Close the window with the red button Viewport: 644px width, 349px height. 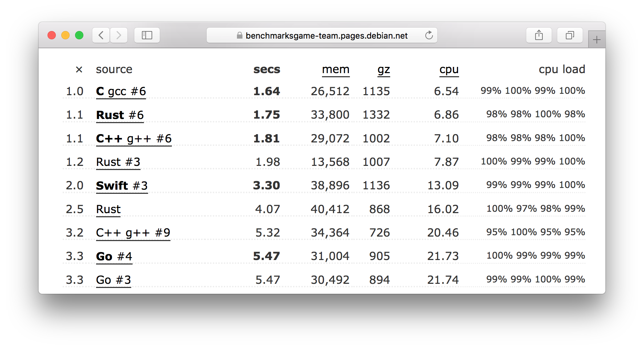click(x=52, y=35)
